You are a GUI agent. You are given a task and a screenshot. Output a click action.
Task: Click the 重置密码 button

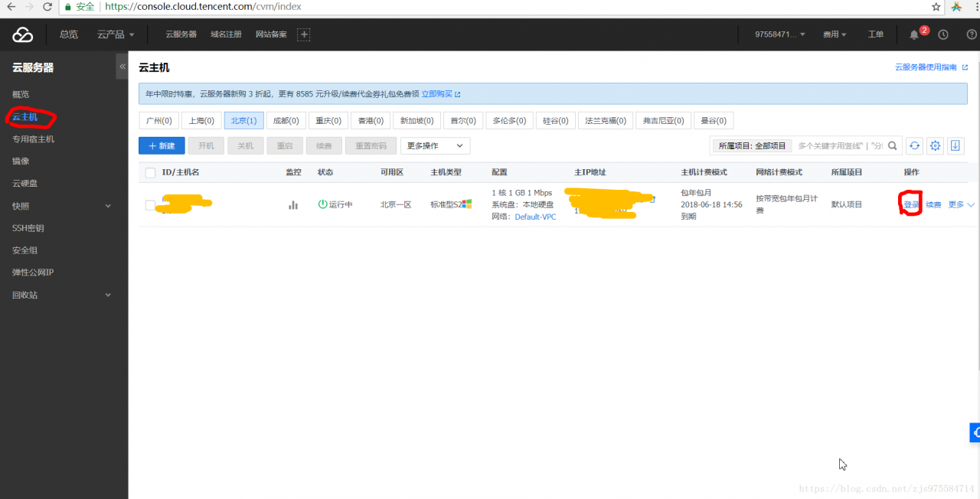pyautogui.click(x=371, y=145)
